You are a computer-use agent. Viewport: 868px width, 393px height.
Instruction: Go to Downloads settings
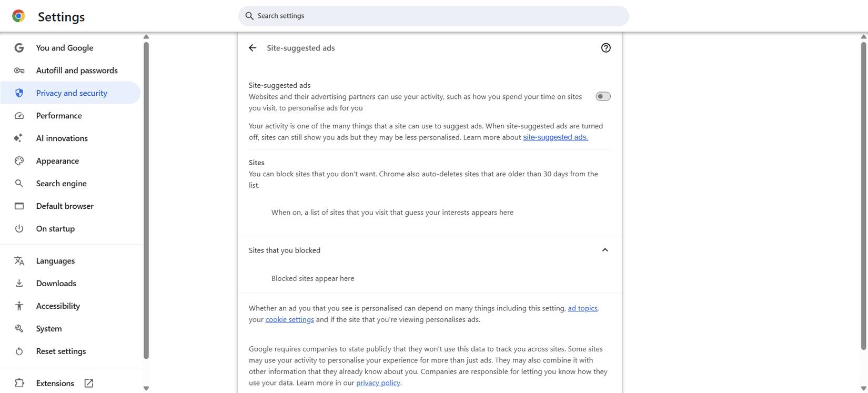pyautogui.click(x=56, y=284)
